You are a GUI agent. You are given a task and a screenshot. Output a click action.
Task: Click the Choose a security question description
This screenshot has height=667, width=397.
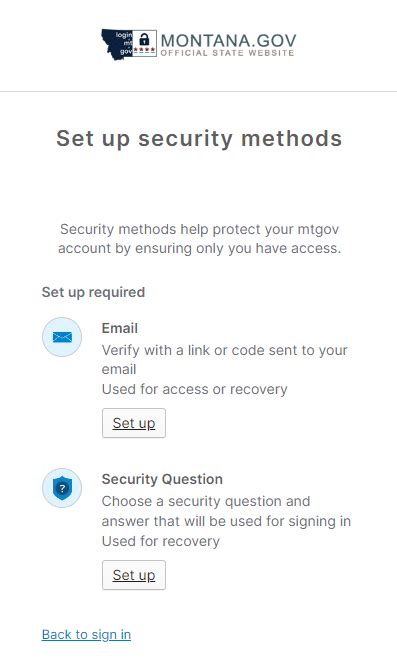[226, 511]
